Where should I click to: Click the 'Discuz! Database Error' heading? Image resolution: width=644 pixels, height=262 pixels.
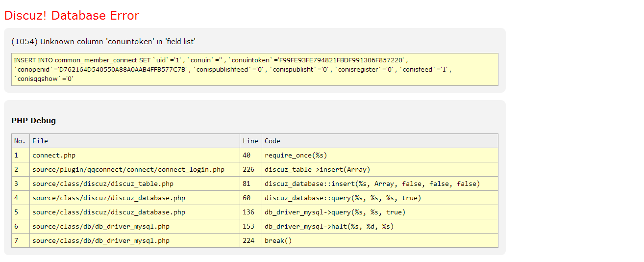tap(72, 16)
